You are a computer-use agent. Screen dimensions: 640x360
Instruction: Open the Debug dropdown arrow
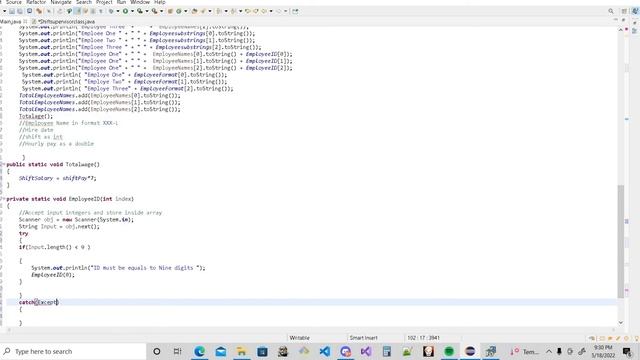click(118, 11)
